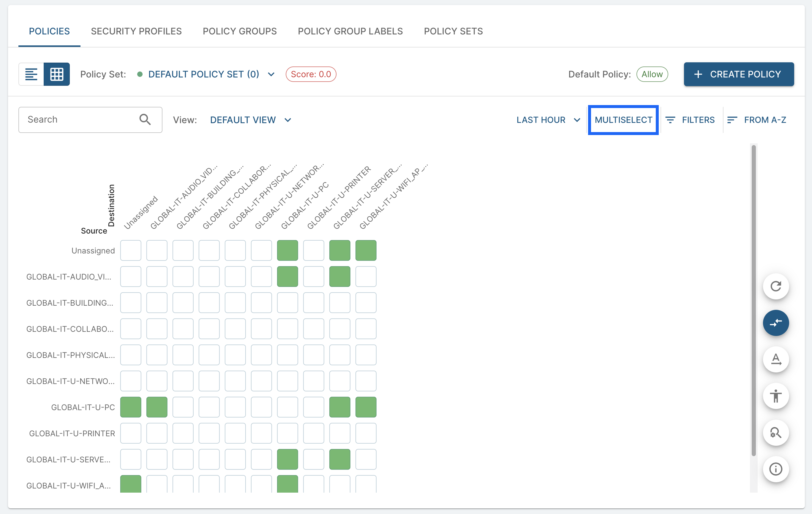
Task: Click the sort icon beside FROM A-Z
Action: pos(732,120)
